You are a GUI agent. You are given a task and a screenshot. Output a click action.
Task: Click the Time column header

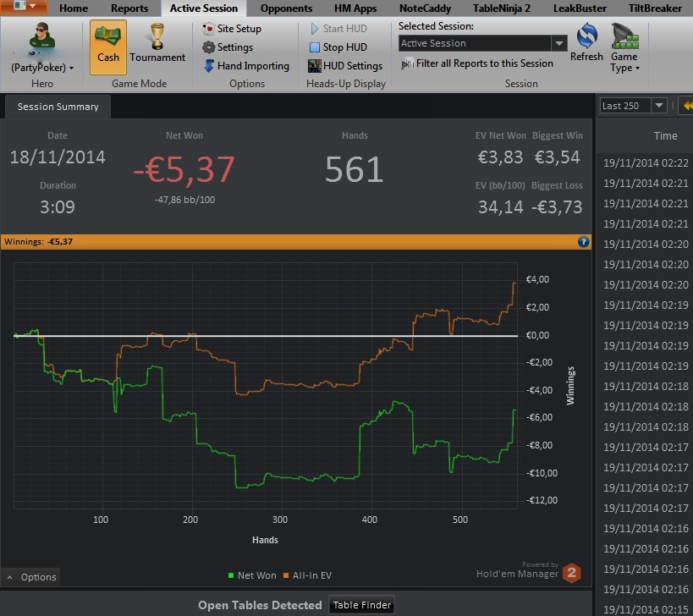click(x=665, y=136)
